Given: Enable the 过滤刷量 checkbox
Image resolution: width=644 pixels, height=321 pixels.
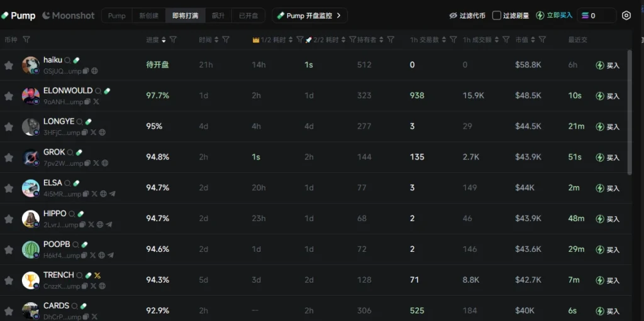Looking at the screenshot, I should click(497, 16).
